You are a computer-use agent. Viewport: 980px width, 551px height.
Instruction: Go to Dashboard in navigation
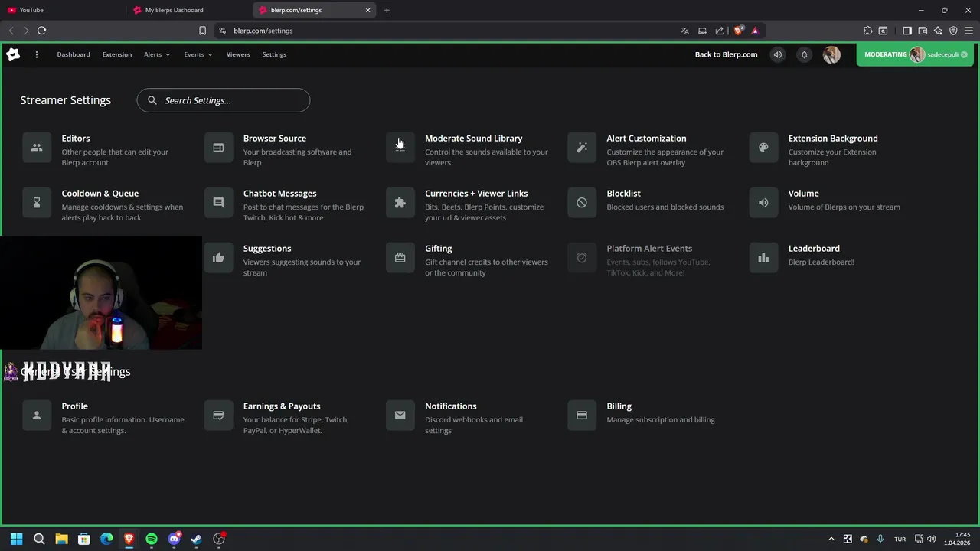pos(73,54)
